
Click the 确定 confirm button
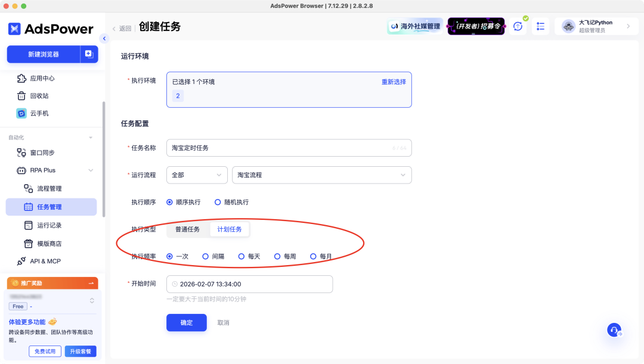pyautogui.click(x=186, y=322)
